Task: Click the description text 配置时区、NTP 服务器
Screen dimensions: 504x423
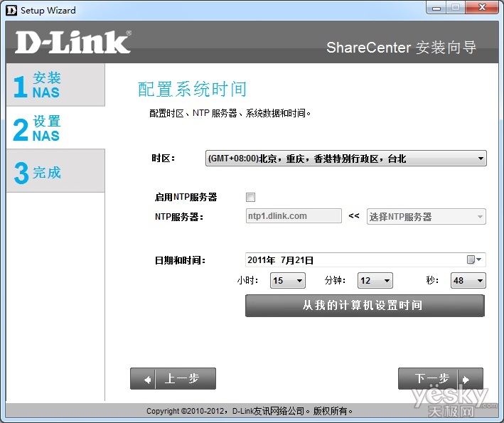Action: click(x=230, y=113)
